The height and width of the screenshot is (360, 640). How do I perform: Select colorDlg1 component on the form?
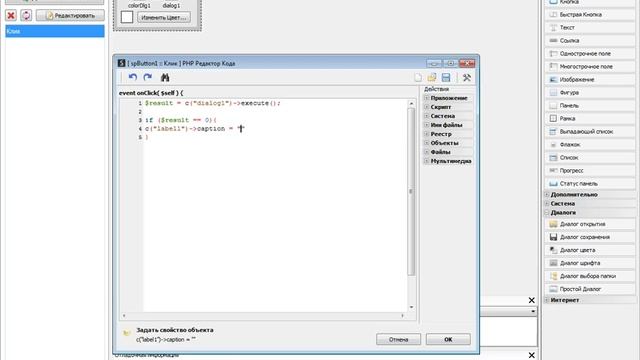pos(139,5)
